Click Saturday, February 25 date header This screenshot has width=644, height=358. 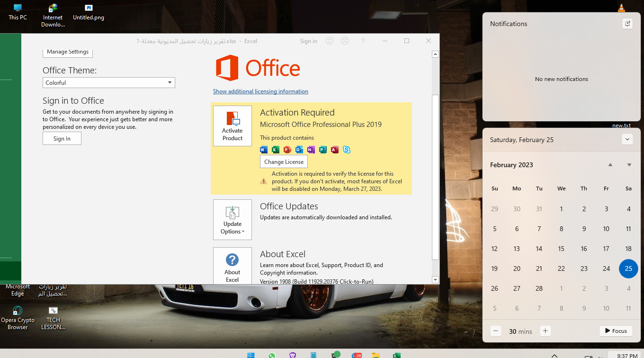click(x=521, y=140)
